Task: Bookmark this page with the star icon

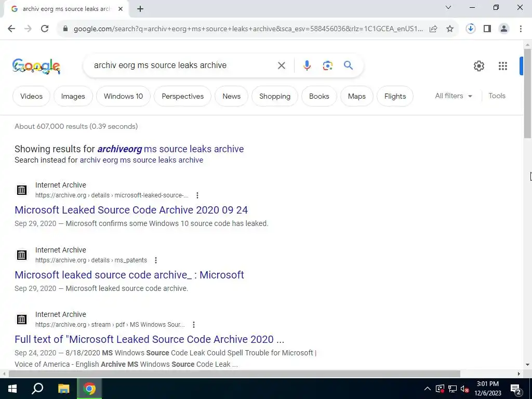Action: pos(450,29)
